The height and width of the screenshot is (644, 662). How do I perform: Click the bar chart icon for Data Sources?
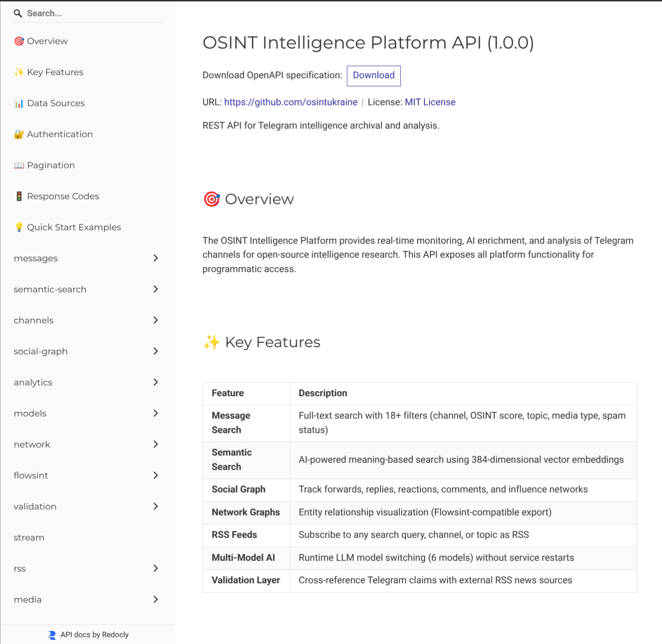pyautogui.click(x=19, y=103)
